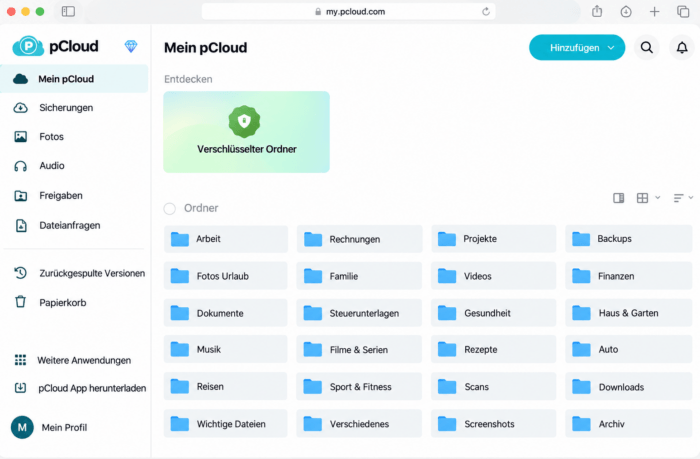This screenshot has height=459, width=700.
Task: Open the Familie folder
Action: 359,276
